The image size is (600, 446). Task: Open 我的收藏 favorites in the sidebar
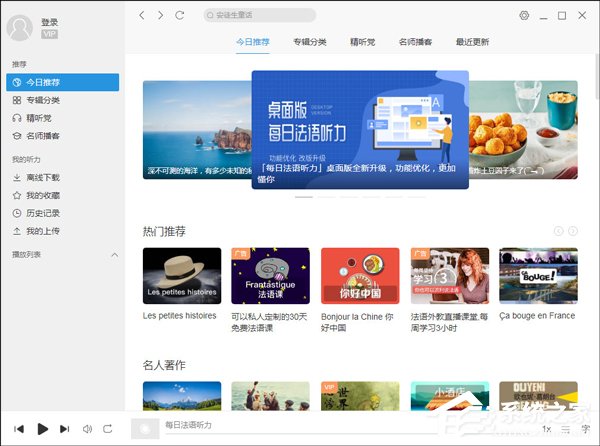[x=42, y=196]
